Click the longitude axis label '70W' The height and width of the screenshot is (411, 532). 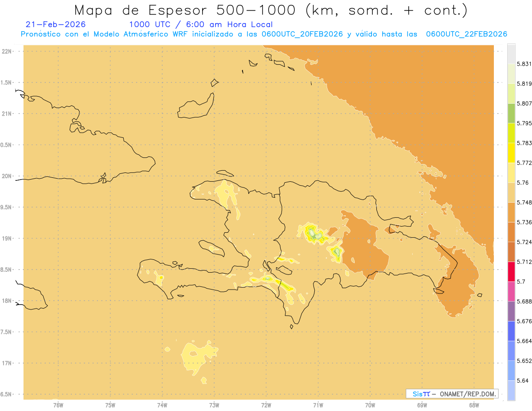click(x=370, y=405)
